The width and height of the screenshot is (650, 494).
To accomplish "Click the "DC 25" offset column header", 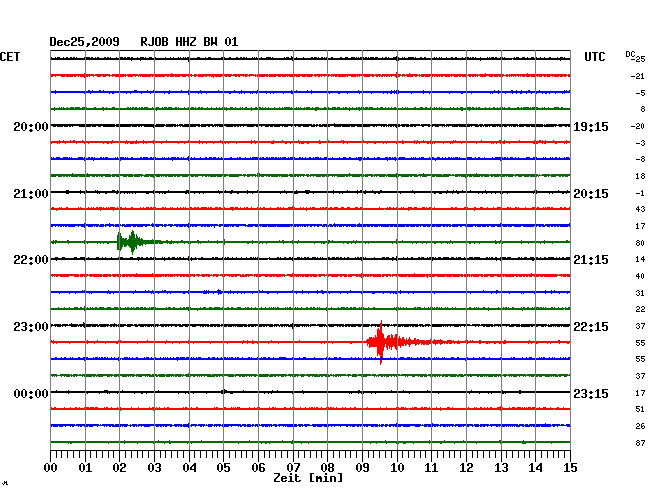I will [635, 57].
